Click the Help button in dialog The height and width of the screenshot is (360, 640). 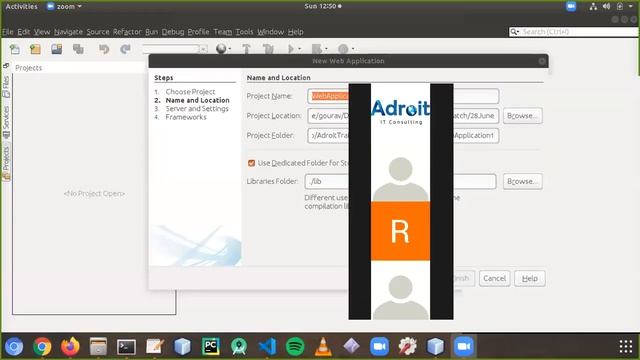click(529, 278)
